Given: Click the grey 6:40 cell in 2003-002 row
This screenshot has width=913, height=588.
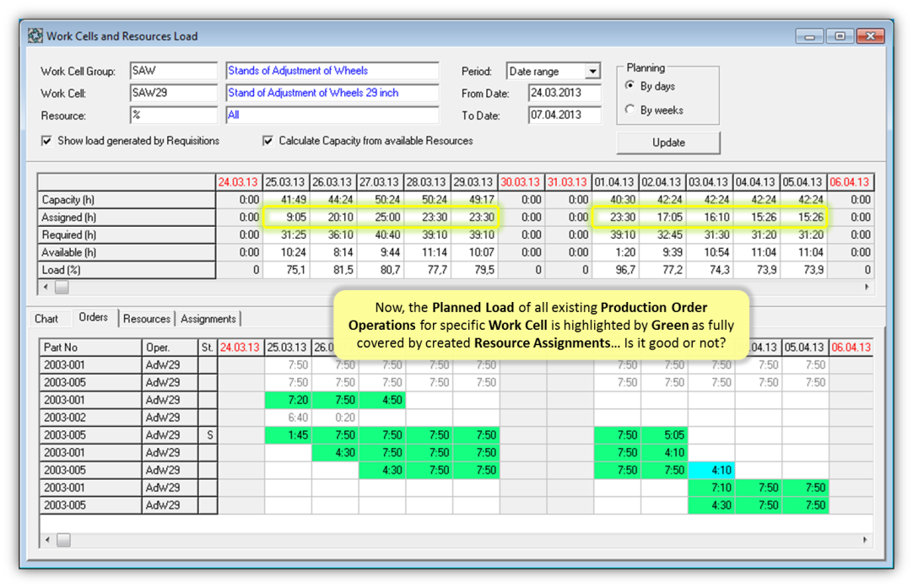Looking at the screenshot, I should pyautogui.click(x=288, y=418).
